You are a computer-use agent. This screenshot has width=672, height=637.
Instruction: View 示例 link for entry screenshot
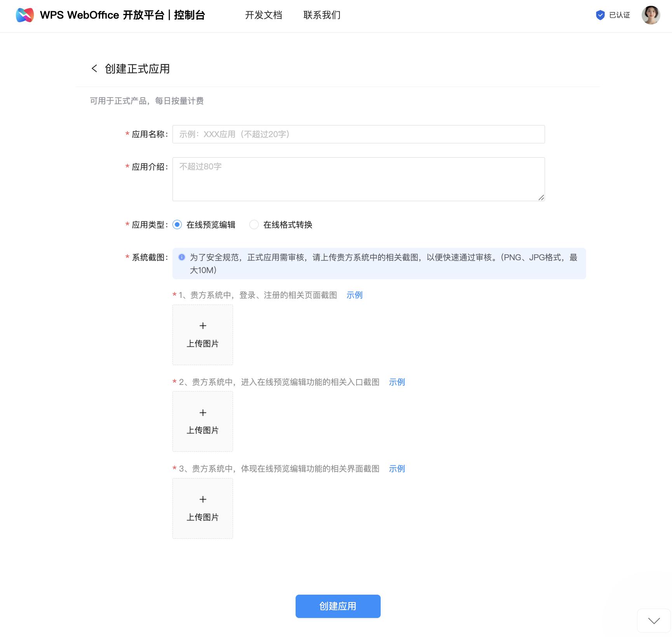[x=397, y=382]
